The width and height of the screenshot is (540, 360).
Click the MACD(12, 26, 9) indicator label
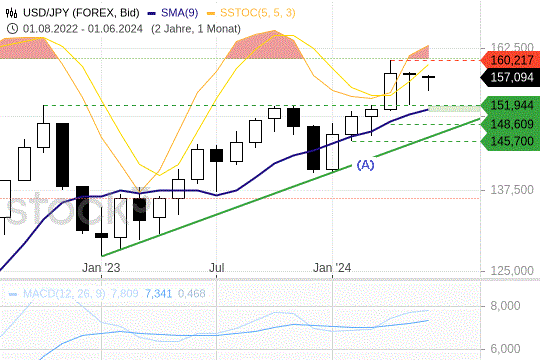pyautogui.click(x=64, y=294)
